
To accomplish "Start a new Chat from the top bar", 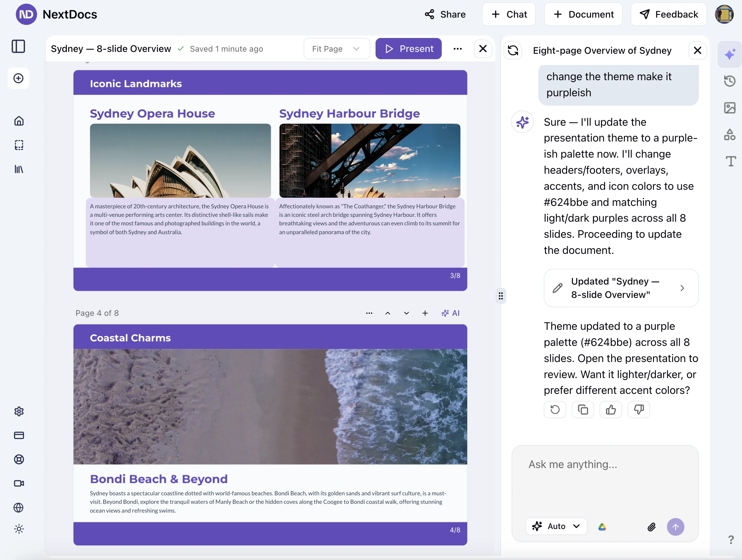I will coord(508,14).
